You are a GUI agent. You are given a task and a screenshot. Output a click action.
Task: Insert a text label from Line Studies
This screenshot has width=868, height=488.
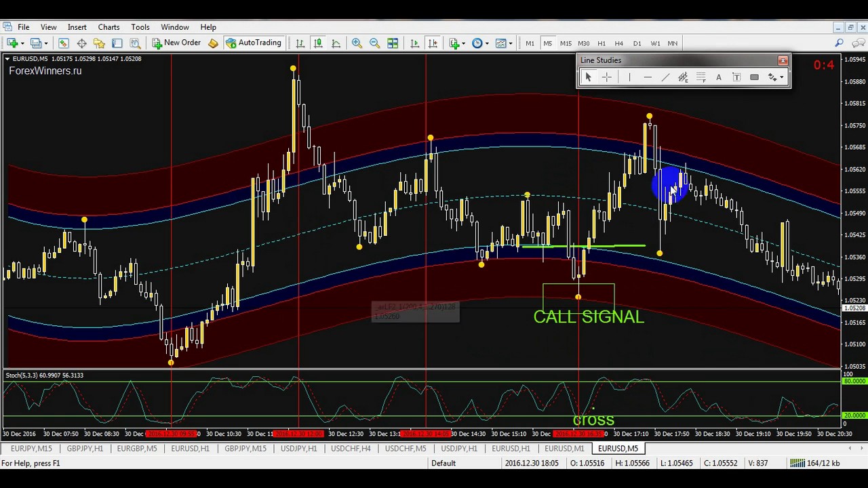[736, 77]
